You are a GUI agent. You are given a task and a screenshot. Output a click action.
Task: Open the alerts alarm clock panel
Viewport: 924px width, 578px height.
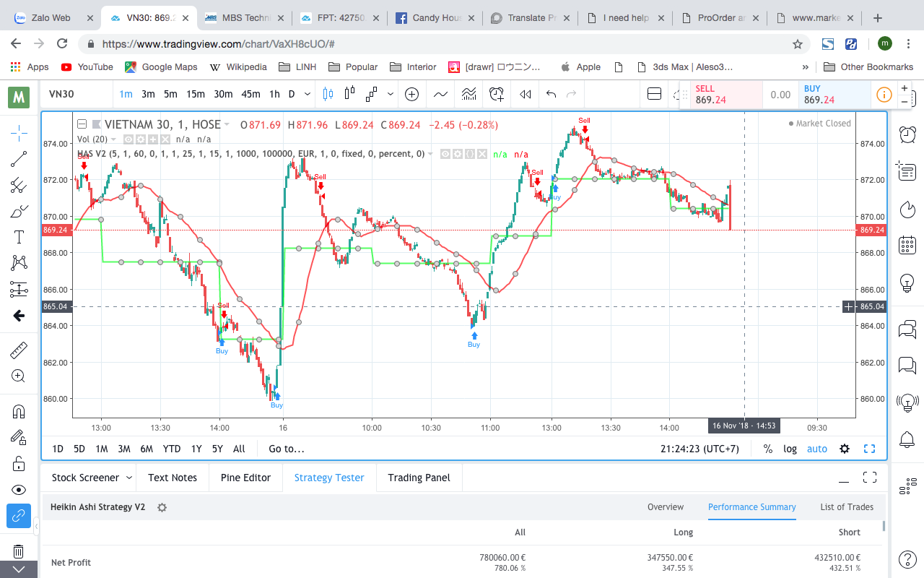pyautogui.click(x=907, y=134)
